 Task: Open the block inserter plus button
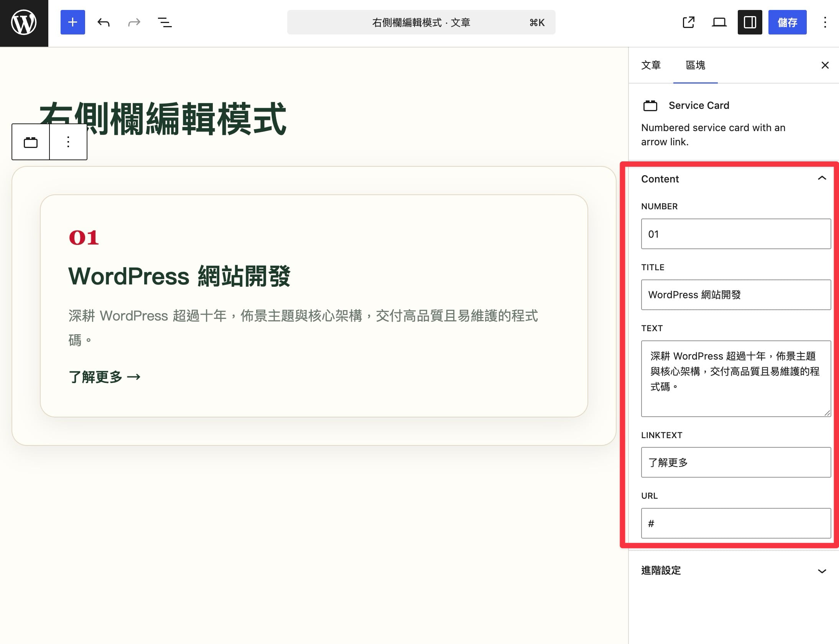pos(73,22)
